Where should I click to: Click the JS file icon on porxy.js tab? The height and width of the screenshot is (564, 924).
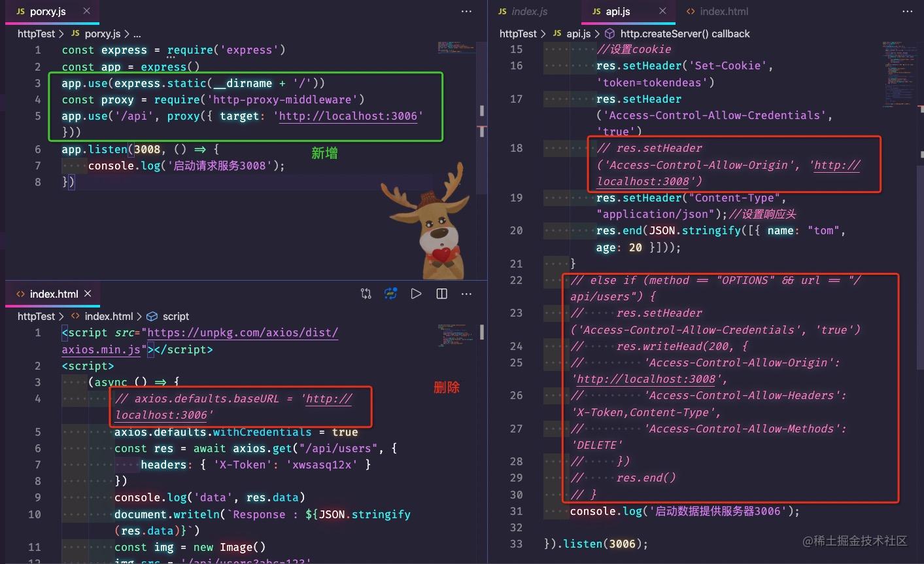[20, 11]
